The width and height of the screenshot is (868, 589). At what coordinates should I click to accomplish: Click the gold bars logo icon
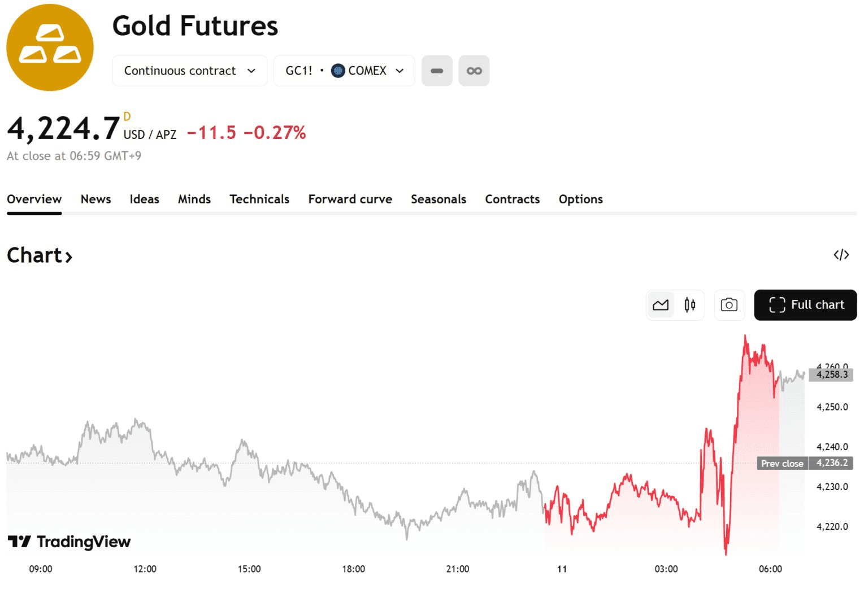tap(50, 47)
